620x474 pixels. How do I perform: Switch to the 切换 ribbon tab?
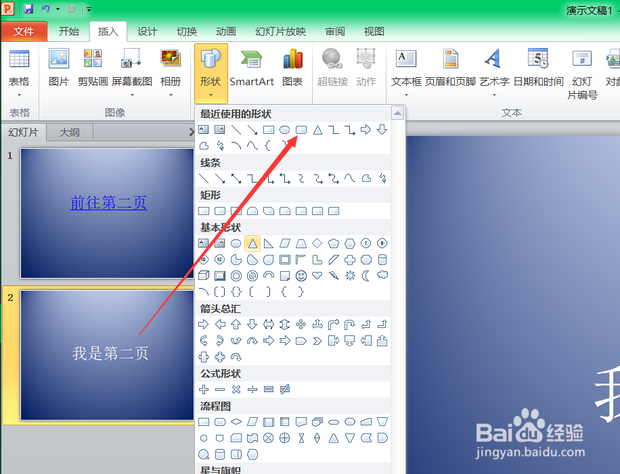[x=187, y=32]
